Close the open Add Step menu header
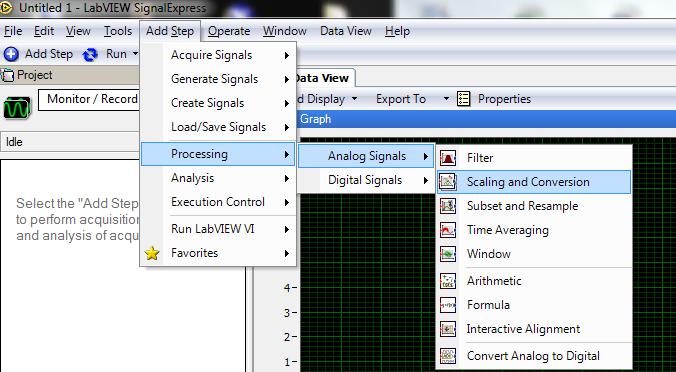Image resolution: width=676 pixels, height=372 pixels. coord(170,31)
